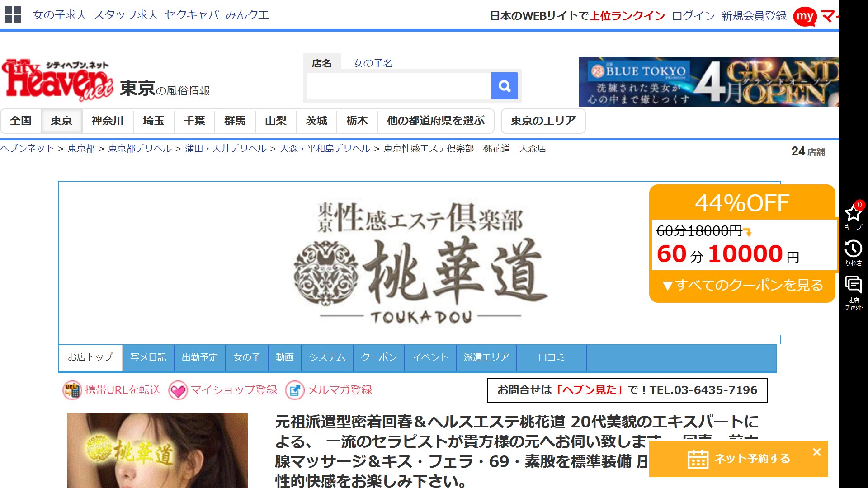
Task: Click the 24 店舗 count text
Action: click(808, 152)
